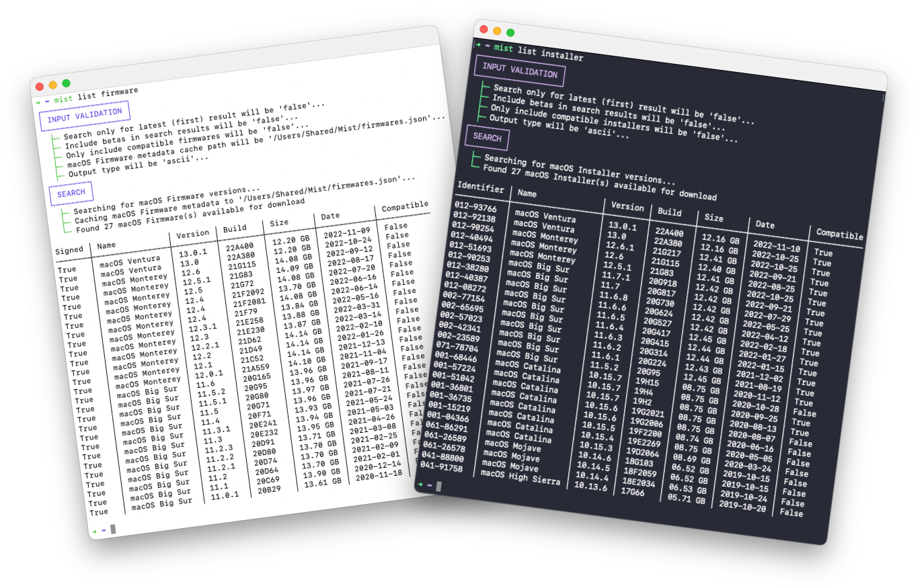Click size 05.71 GB in installer list

[686, 498]
